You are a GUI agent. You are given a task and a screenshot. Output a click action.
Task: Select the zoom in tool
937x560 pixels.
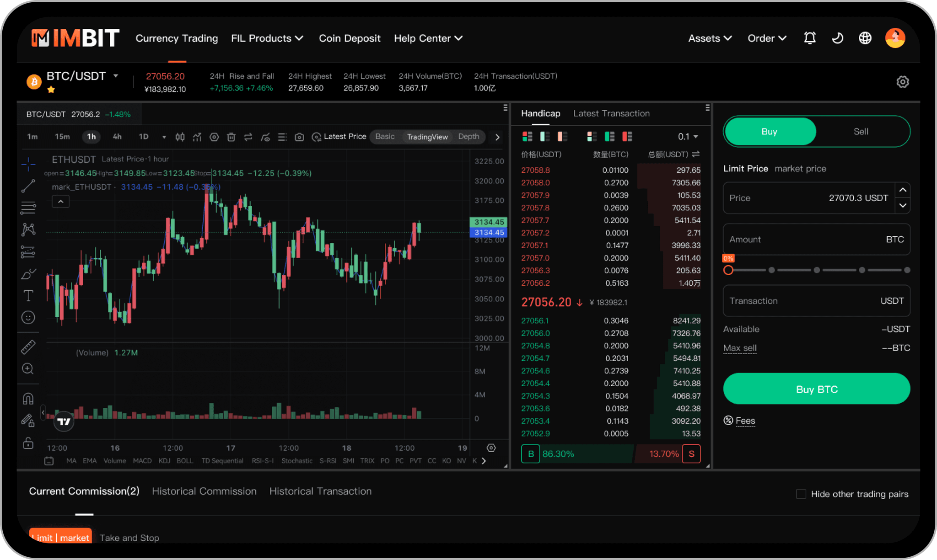click(x=28, y=369)
